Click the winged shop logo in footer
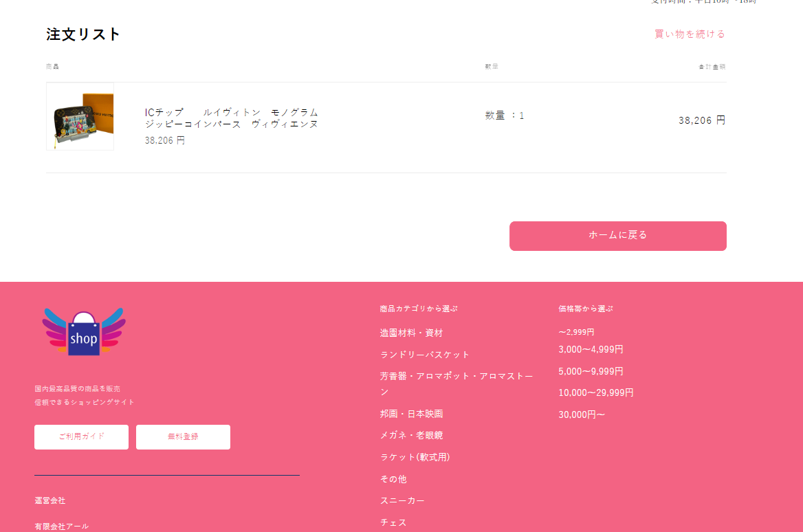Viewport: 803px width, 532px height. pyautogui.click(x=83, y=332)
